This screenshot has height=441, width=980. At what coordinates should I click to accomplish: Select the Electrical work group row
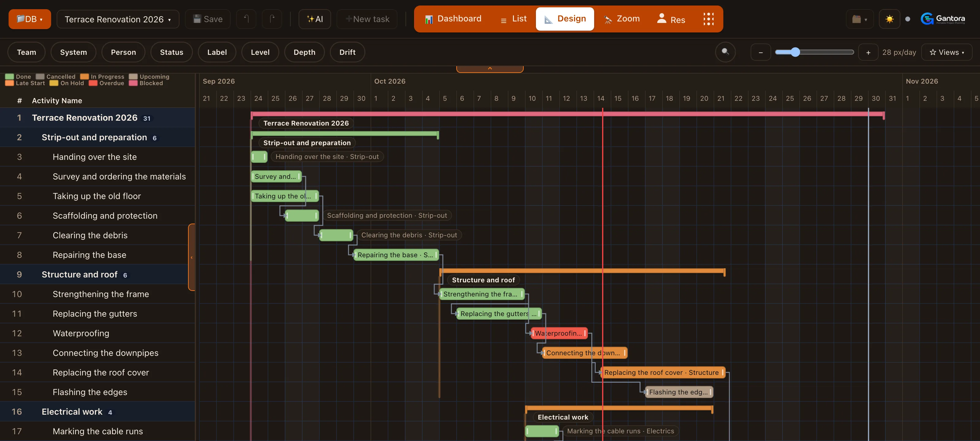tap(97, 412)
